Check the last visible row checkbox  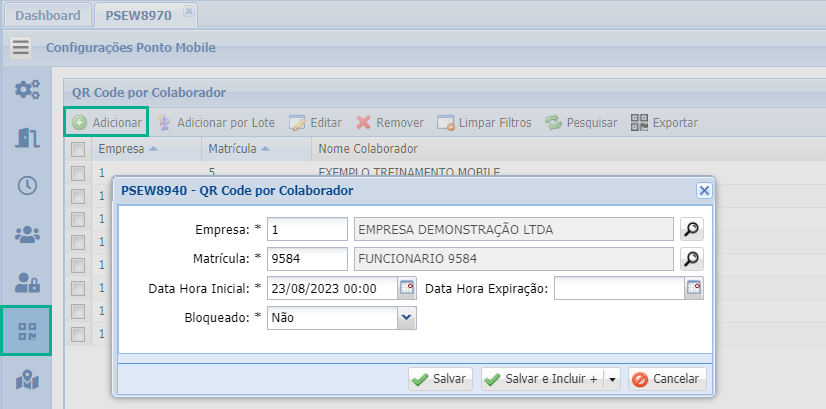[78, 335]
